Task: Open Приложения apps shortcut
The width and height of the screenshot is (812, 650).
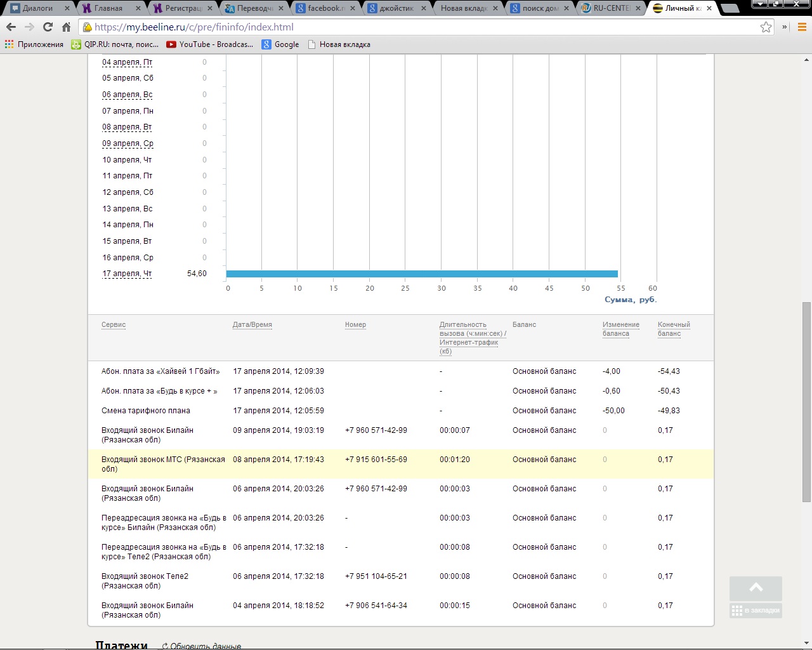Action: pos(34,44)
